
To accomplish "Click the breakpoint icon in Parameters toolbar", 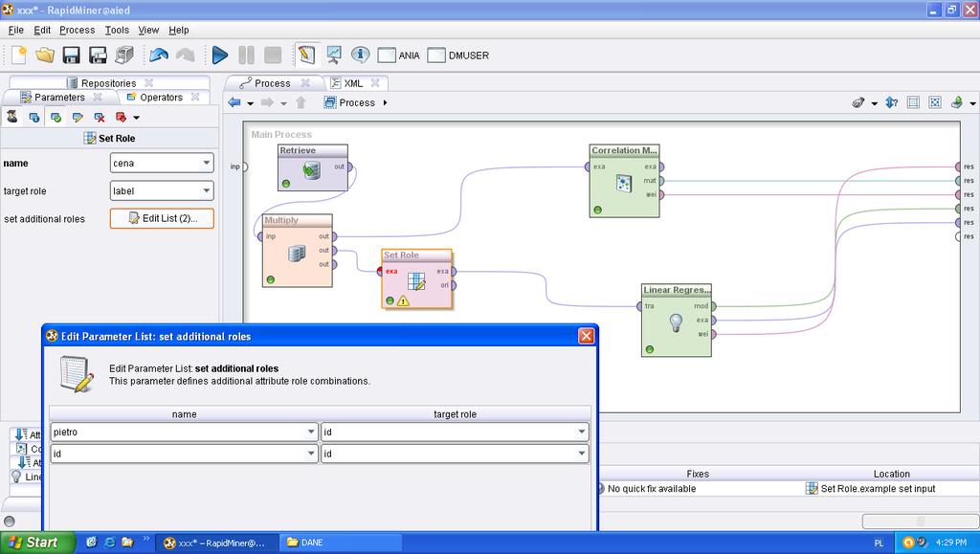I will (x=121, y=117).
